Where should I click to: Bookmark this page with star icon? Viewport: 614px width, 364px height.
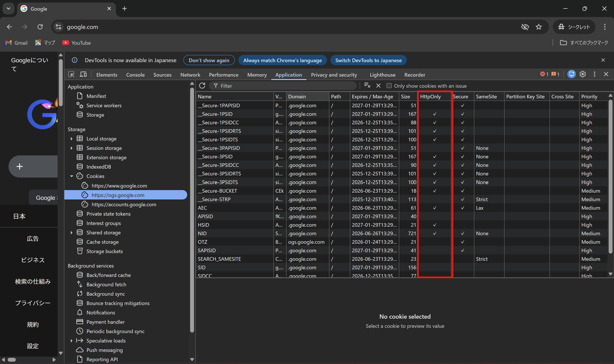tap(539, 27)
